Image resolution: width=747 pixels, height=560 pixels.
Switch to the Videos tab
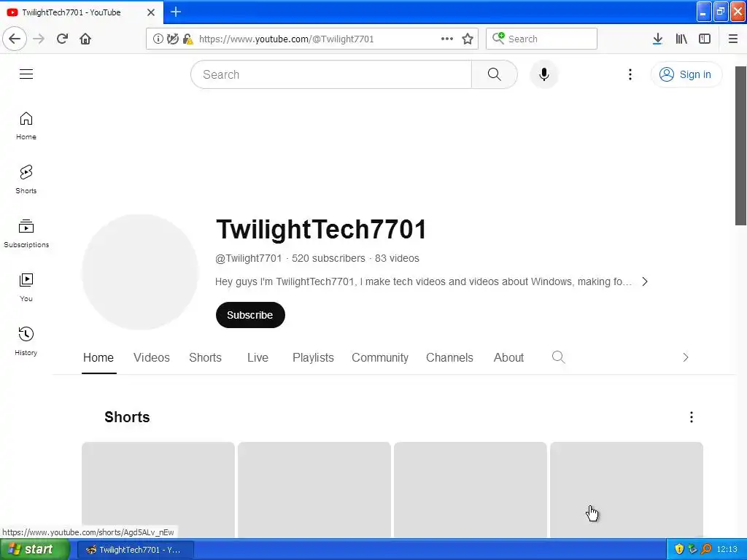pyautogui.click(x=152, y=357)
